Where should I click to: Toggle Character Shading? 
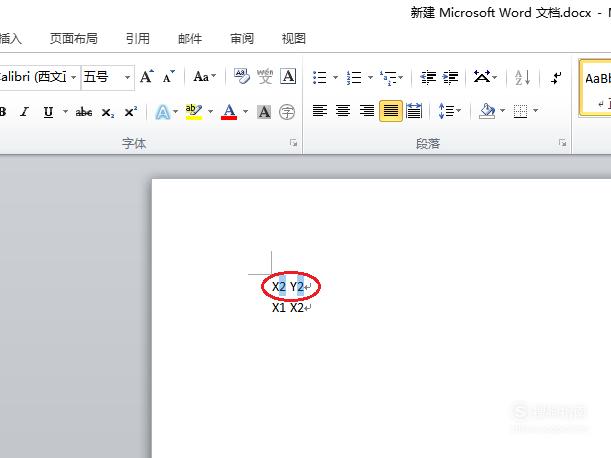[x=264, y=112]
